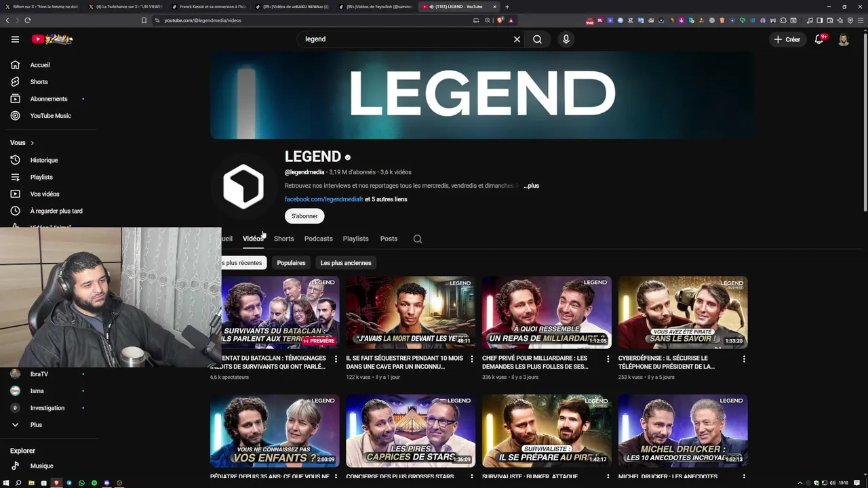868x488 pixels.
Task: Open Windows taskbar search
Action: click(x=18, y=483)
